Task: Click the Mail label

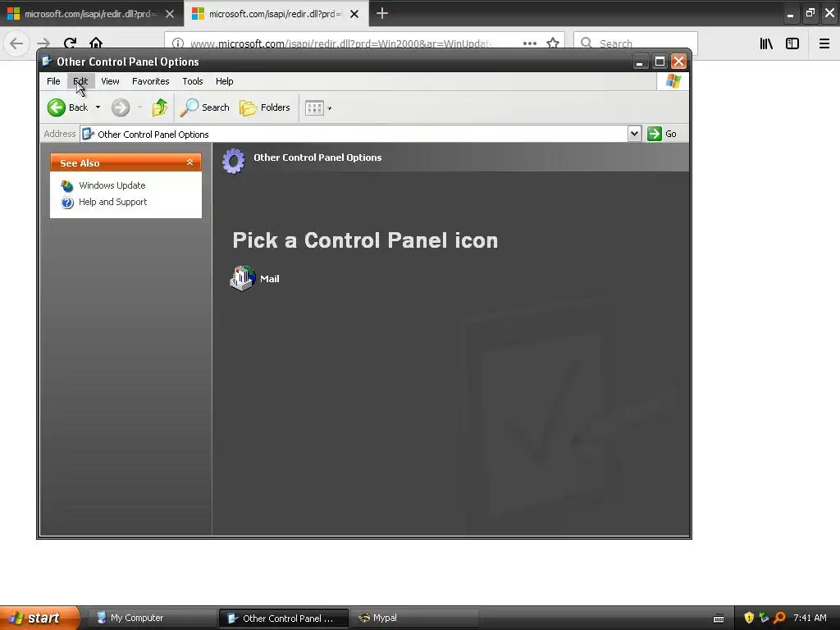Action: (269, 279)
